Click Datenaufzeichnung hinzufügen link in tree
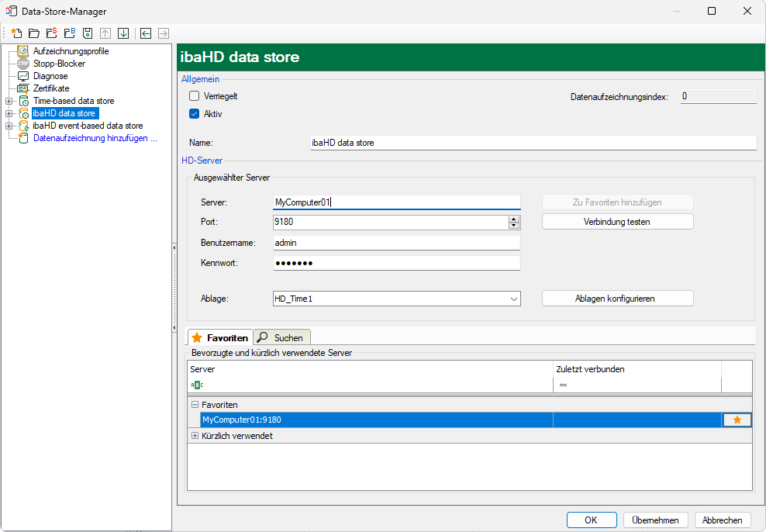 (x=95, y=138)
